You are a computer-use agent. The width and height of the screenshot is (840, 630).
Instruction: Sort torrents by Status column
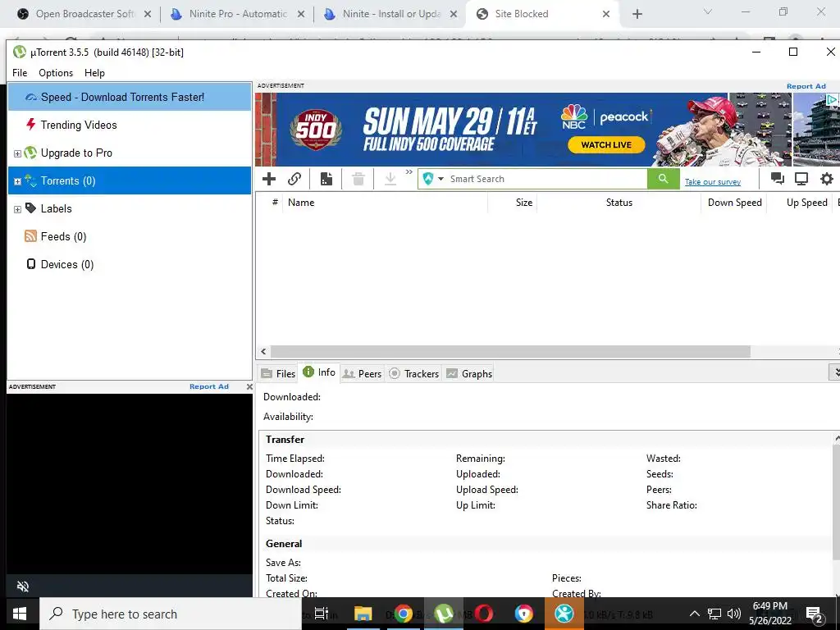coord(619,203)
